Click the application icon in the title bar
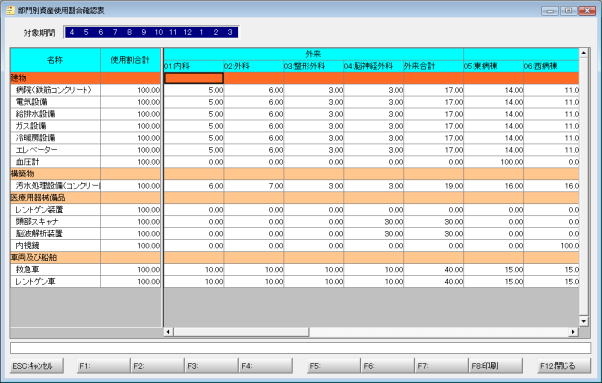The width and height of the screenshot is (602, 383). (10, 10)
